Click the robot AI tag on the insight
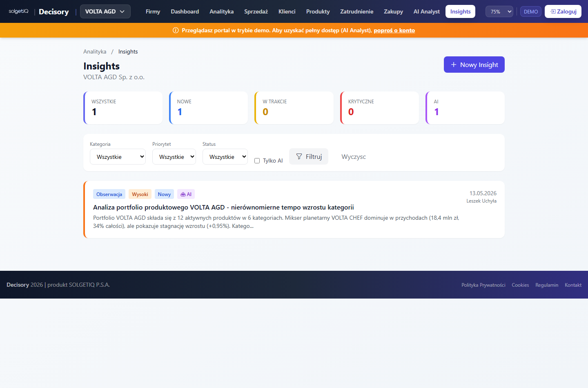Screen dimensions: 588x388 click(186, 194)
